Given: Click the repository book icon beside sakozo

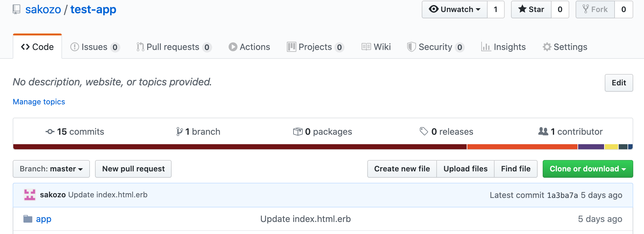Looking at the screenshot, I should tap(16, 9).
